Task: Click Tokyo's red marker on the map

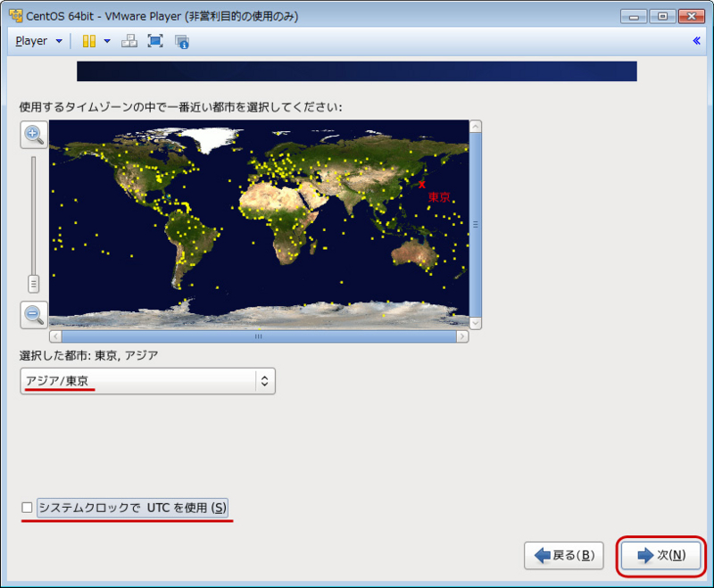Action: (423, 183)
